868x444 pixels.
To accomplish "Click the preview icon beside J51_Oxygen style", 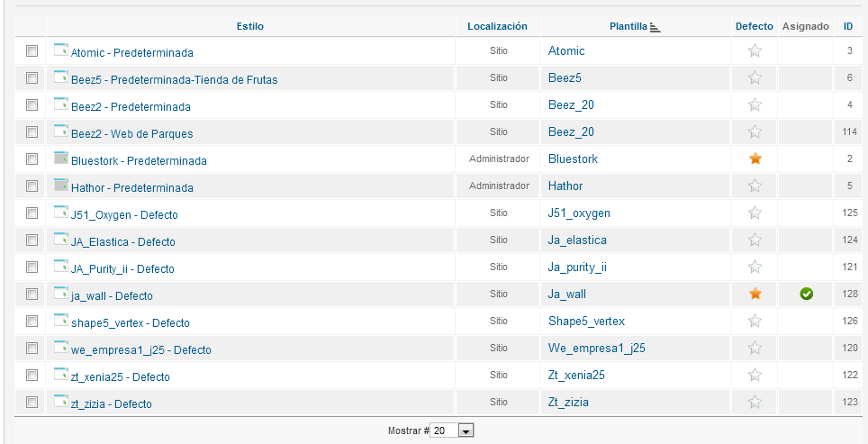I will [x=61, y=212].
